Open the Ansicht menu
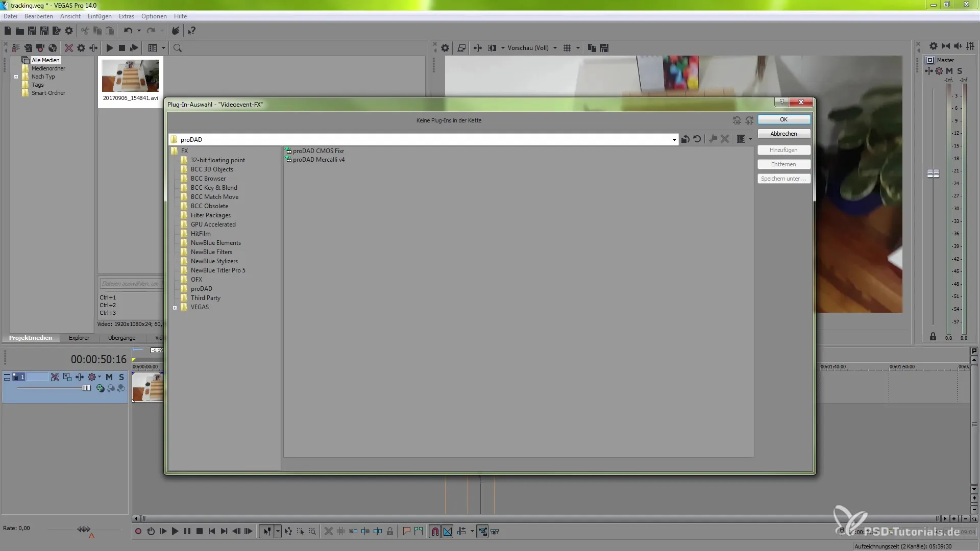Viewport: 980px width, 551px height. [x=70, y=16]
